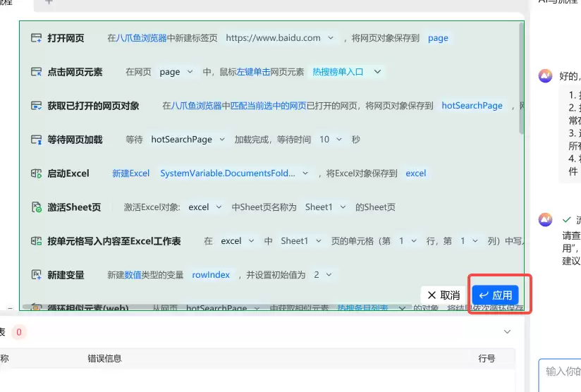Select the 等待网页加载 step title
The width and height of the screenshot is (581, 392).
[x=75, y=140]
